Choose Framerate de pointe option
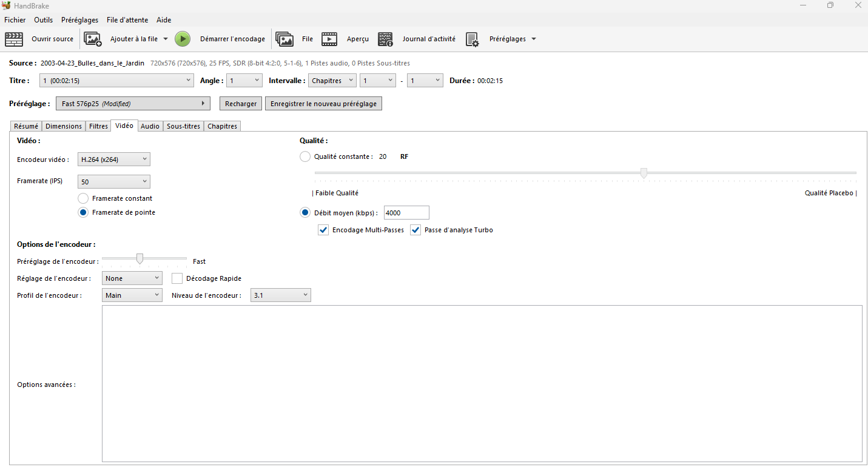 tap(83, 212)
